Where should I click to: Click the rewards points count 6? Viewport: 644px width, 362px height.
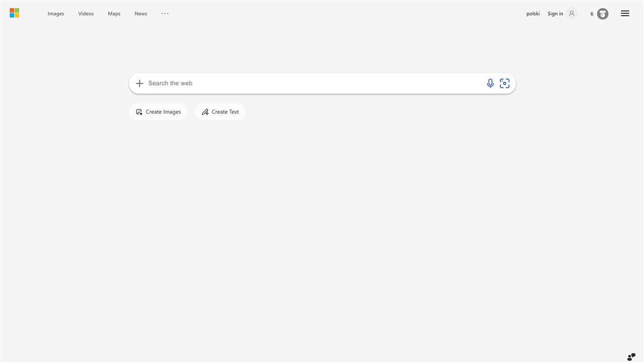click(x=592, y=14)
